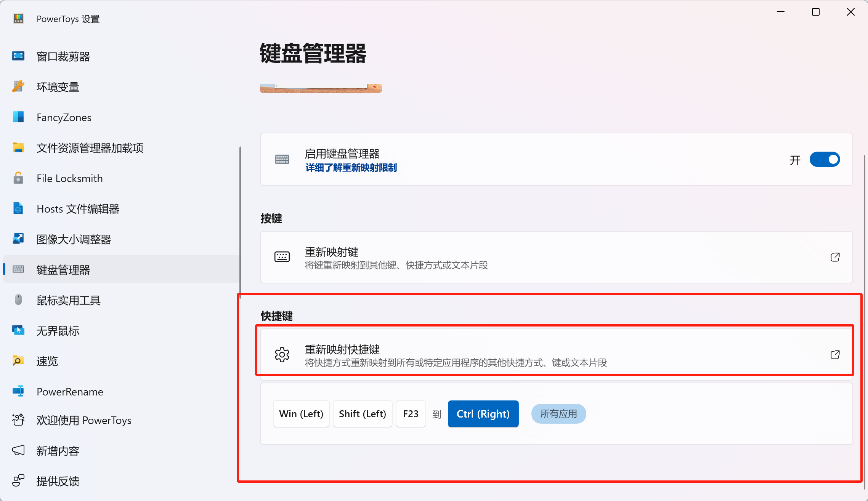Go to the FancyZones page
This screenshot has width=868, height=501.
[121, 117]
